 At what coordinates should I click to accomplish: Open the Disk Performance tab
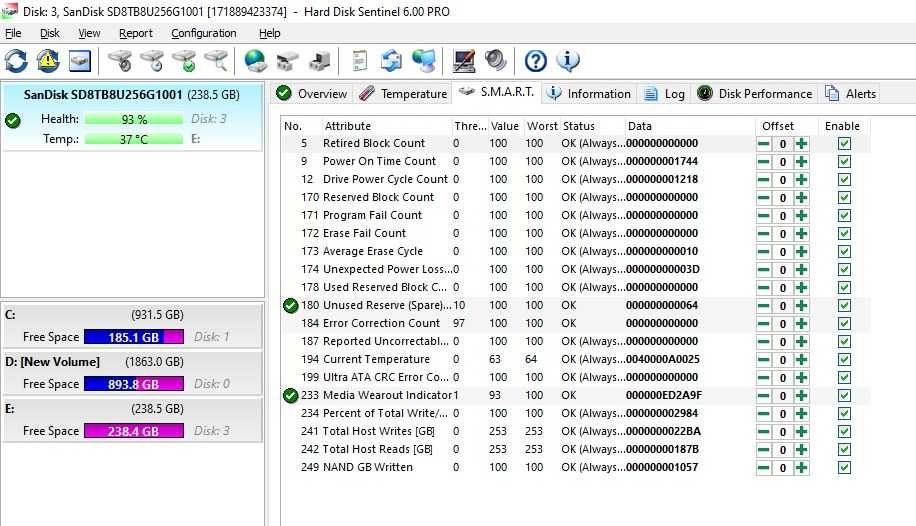(x=755, y=94)
